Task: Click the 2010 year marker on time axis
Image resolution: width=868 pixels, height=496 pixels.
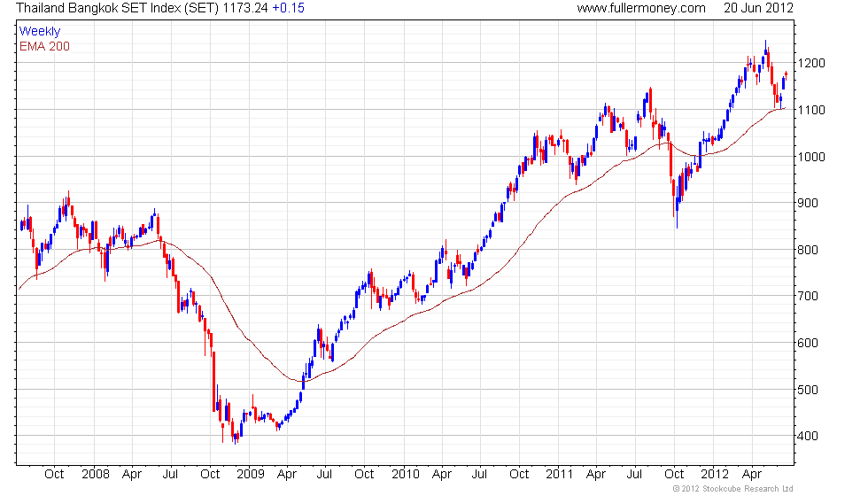Action: tap(406, 475)
